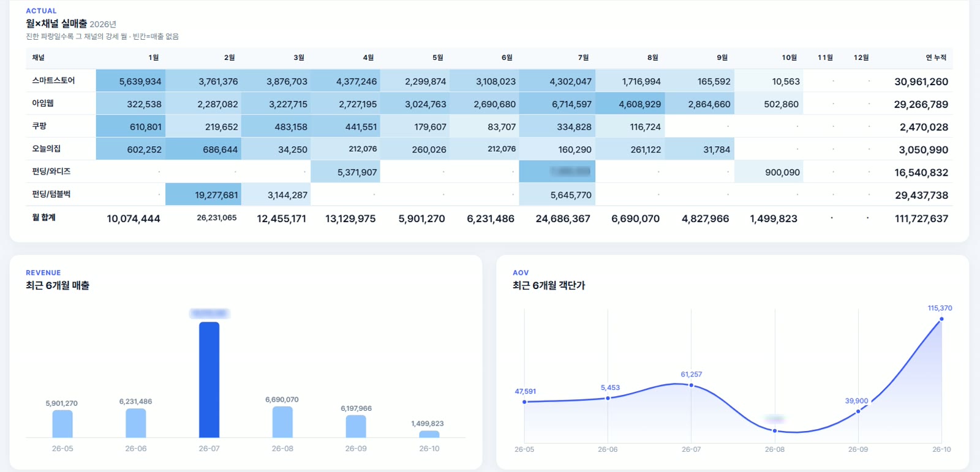Click 텀블벅 yearly total 29,437,738
Screen dimensions: 980x472
pyautogui.click(x=921, y=195)
